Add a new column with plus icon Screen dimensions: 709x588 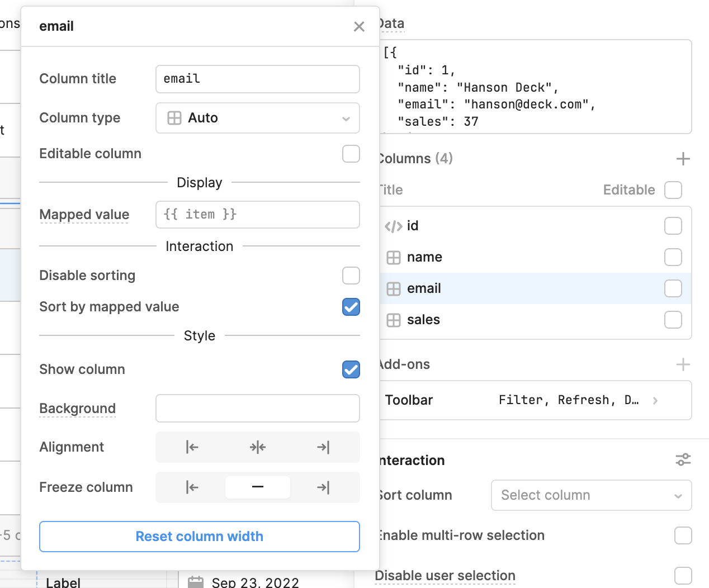683,159
